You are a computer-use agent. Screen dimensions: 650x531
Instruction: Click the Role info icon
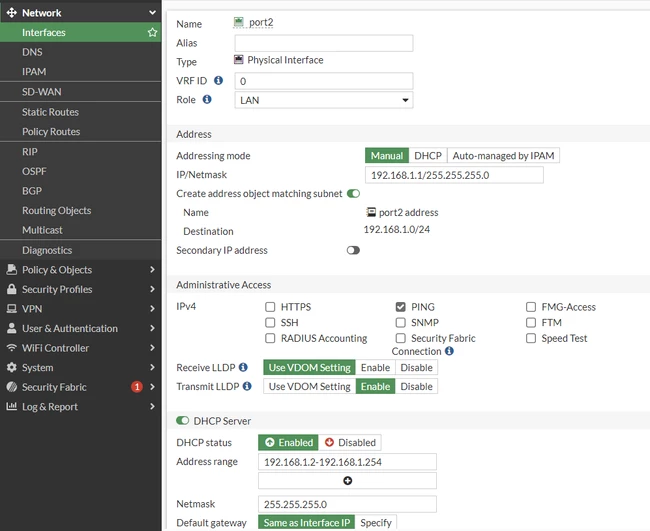[x=207, y=99]
